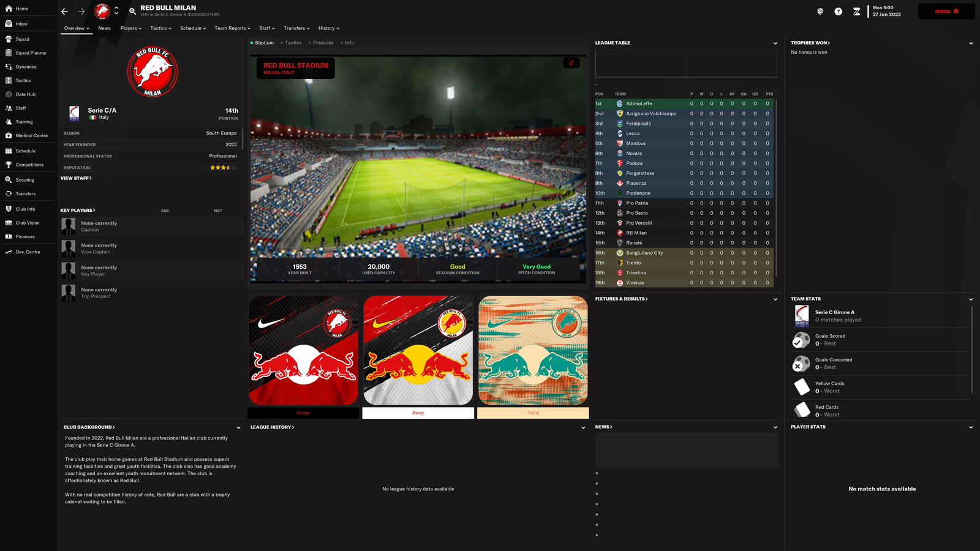Image resolution: width=980 pixels, height=551 pixels.
Task: Click the search magnifier icon
Action: [132, 11]
